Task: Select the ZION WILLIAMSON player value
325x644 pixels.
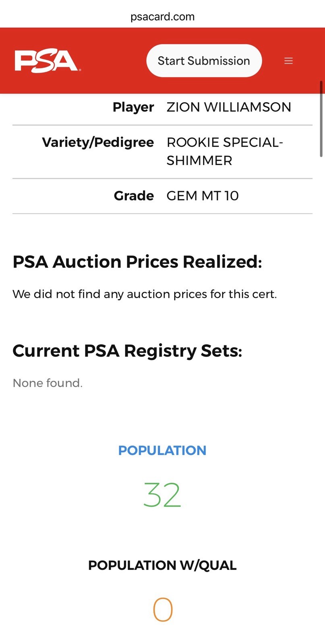Action: coord(229,107)
